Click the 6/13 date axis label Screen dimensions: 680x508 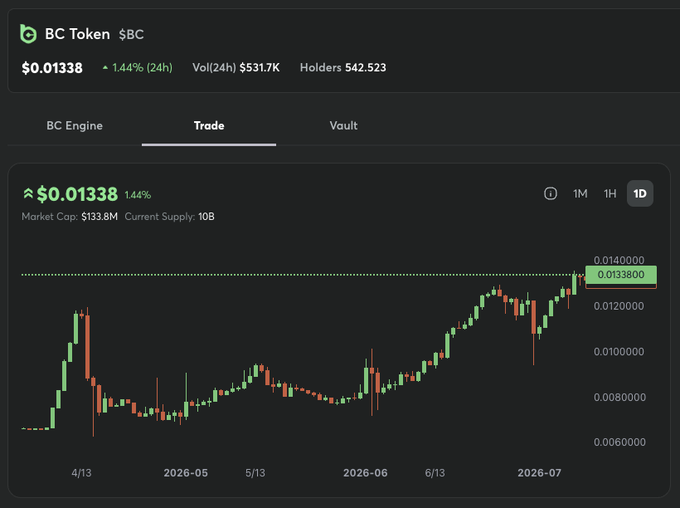click(x=435, y=473)
